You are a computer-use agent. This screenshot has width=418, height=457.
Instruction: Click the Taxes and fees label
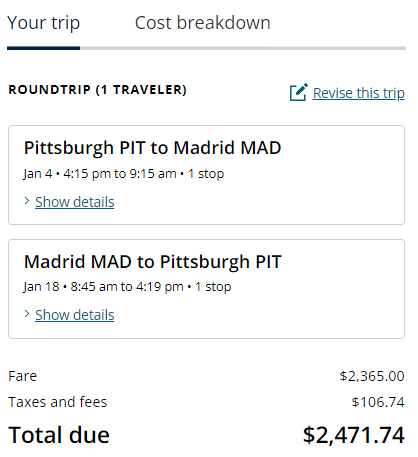[58, 402]
